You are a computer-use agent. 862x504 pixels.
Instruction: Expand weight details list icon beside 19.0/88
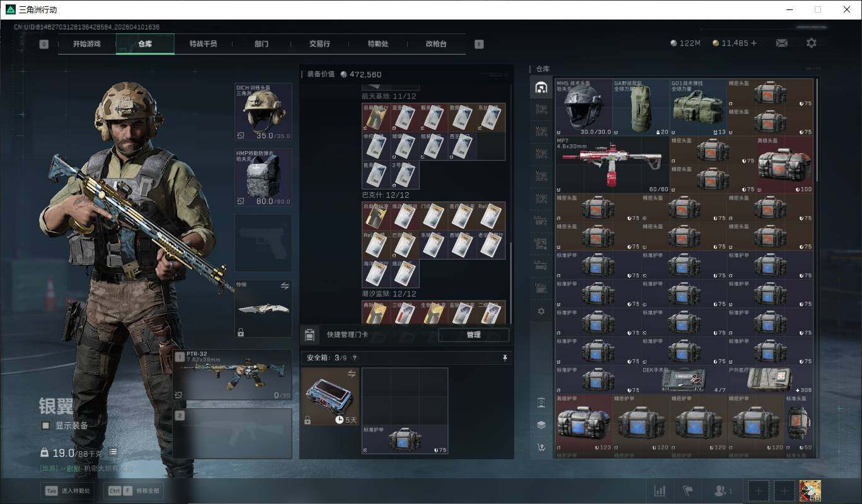pyautogui.click(x=113, y=452)
